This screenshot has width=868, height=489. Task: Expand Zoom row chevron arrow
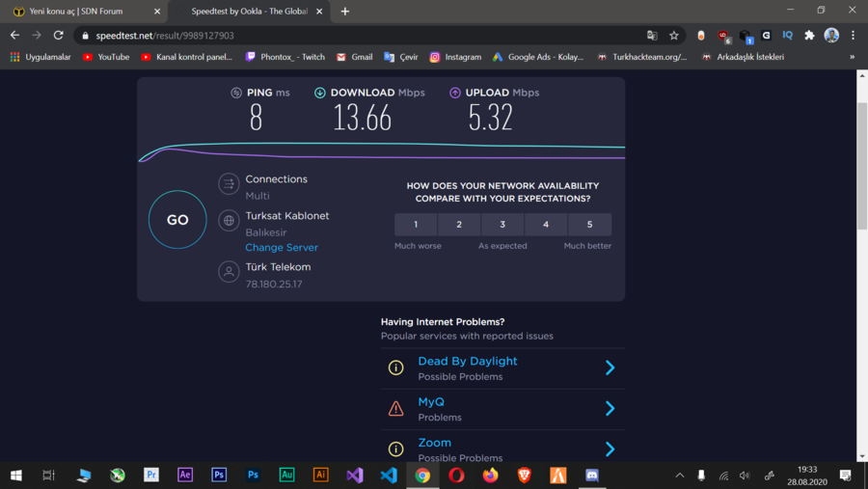610,449
